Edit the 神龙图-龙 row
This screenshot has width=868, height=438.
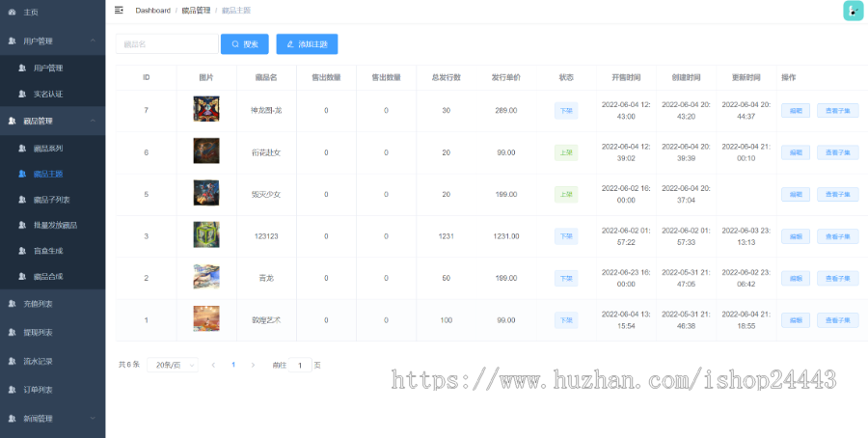tap(796, 111)
